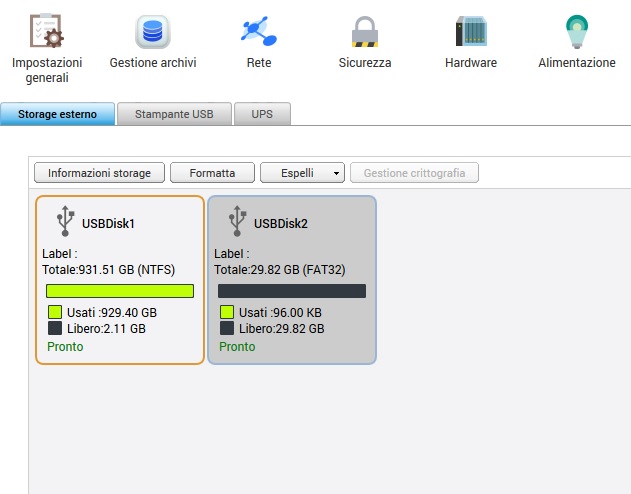Viewport: 631px width, 494px height.
Task: Select the Storage esterno tab
Action: (x=57, y=114)
